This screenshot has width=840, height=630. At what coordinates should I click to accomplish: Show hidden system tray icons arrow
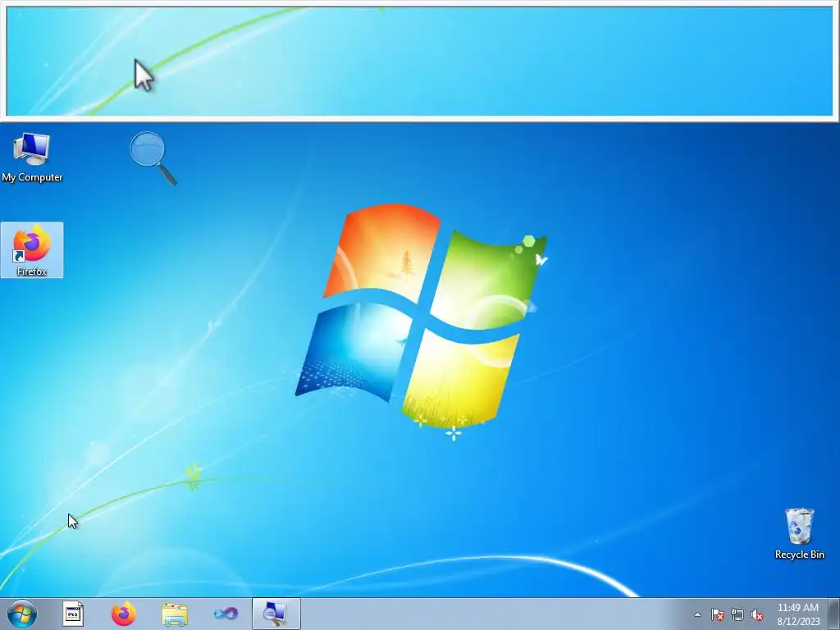click(697, 614)
